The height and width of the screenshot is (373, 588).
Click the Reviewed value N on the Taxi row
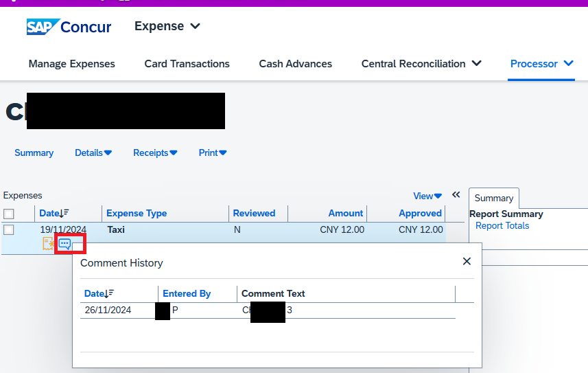(237, 229)
